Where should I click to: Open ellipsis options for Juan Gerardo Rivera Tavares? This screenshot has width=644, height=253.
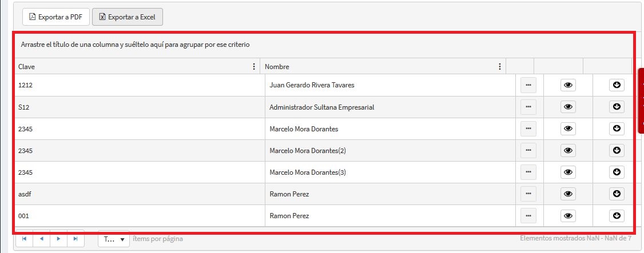click(528, 85)
